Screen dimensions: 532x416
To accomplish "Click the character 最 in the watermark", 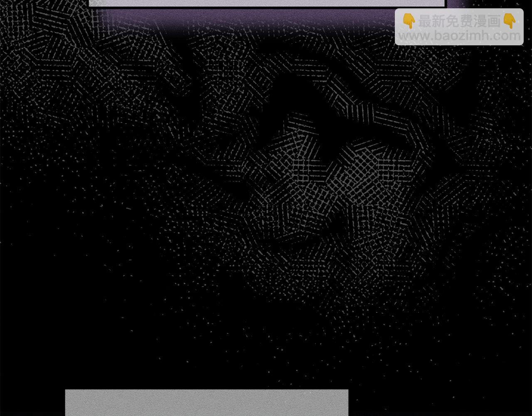I will (425, 21).
